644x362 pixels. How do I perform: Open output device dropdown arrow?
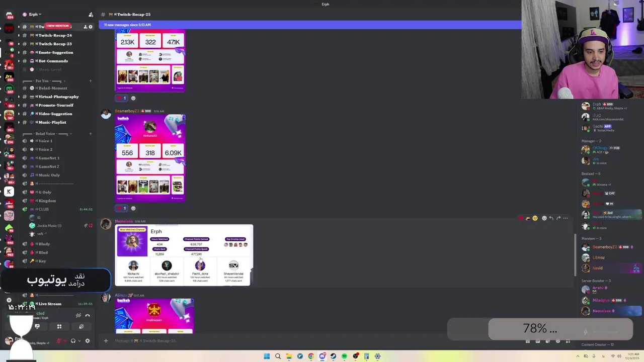tap(79, 341)
